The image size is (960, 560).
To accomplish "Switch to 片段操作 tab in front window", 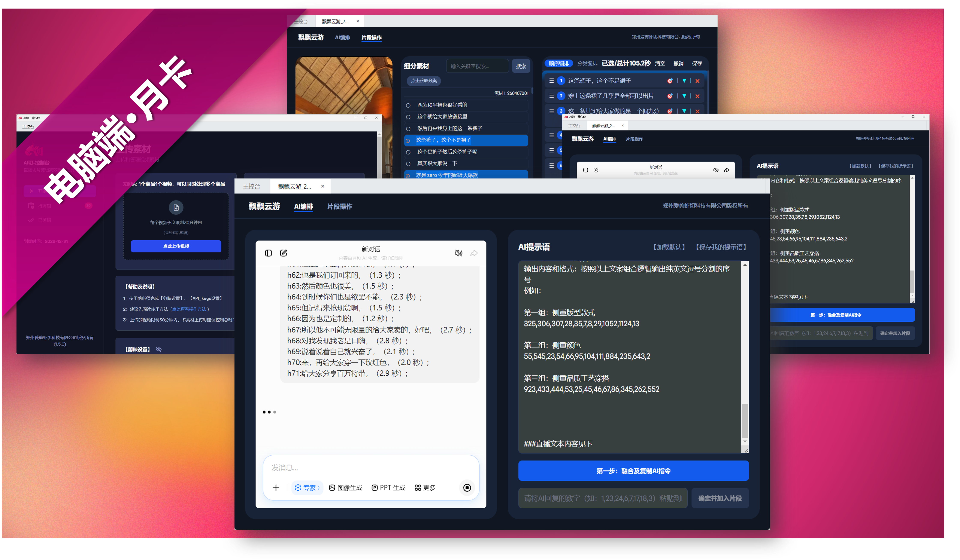I will click(339, 206).
